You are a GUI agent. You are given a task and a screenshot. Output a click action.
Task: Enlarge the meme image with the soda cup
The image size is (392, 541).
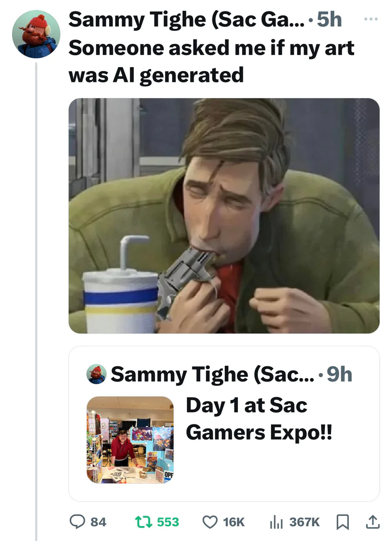(x=224, y=216)
